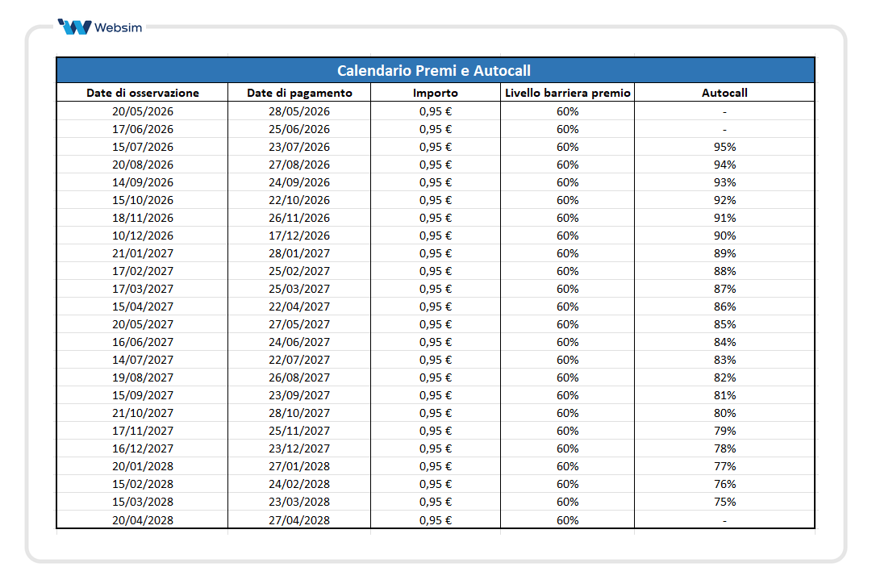
Task: Select the Importo column header
Action: [x=436, y=92]
